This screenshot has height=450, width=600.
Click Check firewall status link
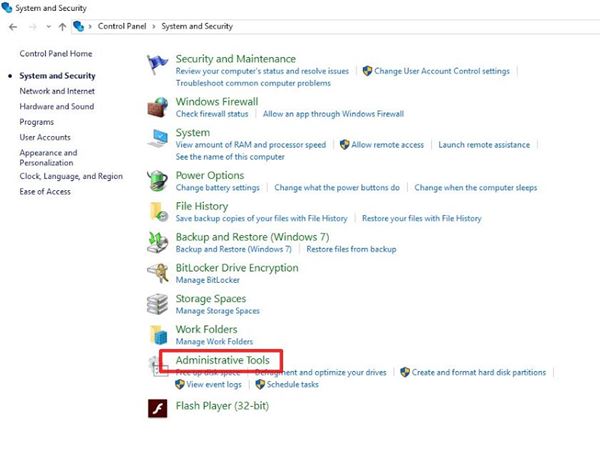[212, 114]
